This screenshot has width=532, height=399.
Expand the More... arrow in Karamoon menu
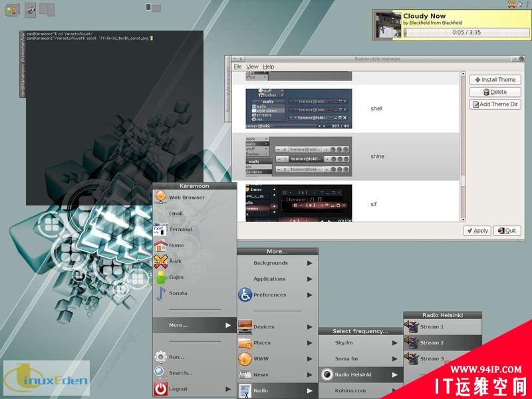[x=228, y=325]
